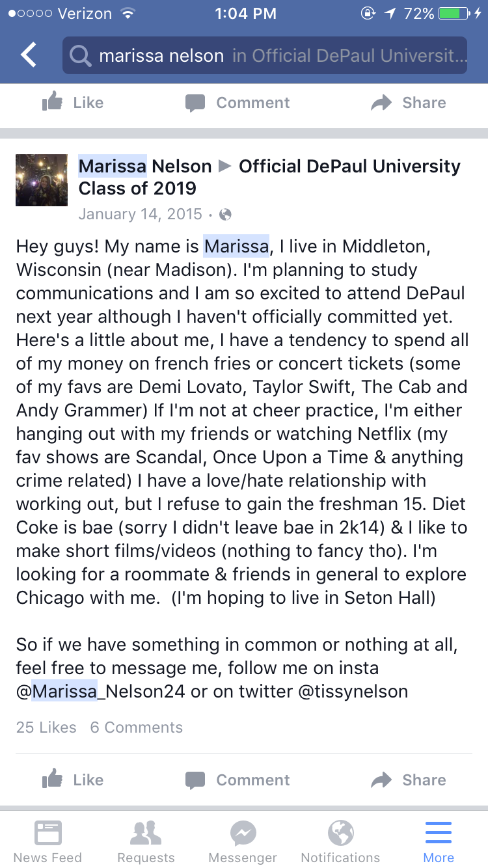
Task: Open the 6 Comments thread
Action: (137, 727)
